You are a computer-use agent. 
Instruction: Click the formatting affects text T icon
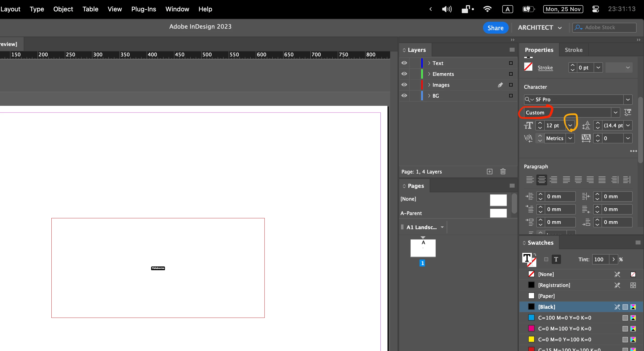(x=556, y=260)
